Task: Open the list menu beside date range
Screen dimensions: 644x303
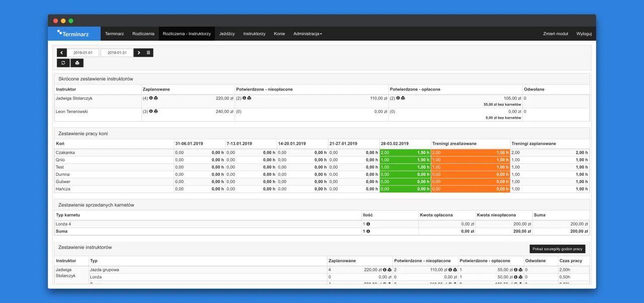Action: coord(148,53)
